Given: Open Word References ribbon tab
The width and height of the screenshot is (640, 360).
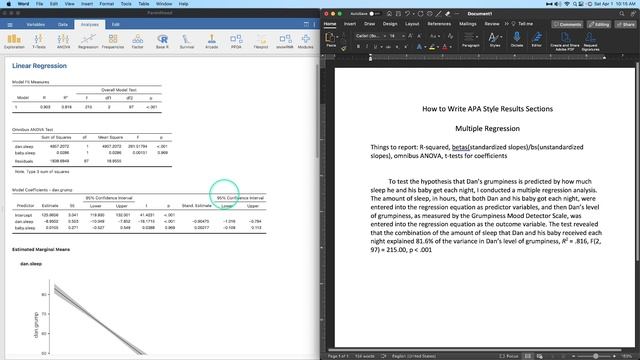Looking at the screenshot, I should (x=439, y=24).
